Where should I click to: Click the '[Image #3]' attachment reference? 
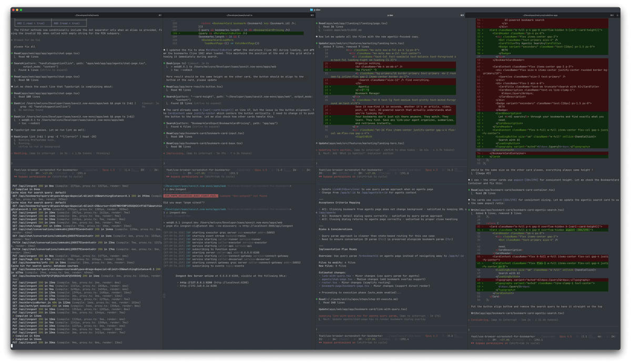[482, 173]
